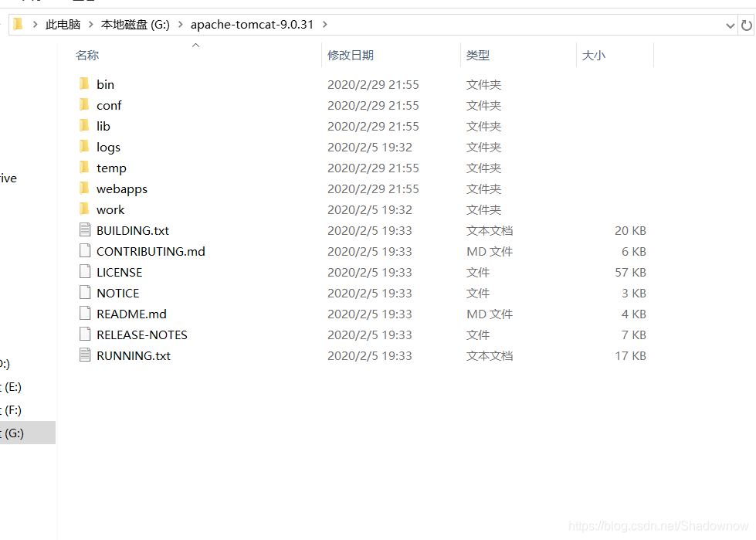Image resolution: width=756 pixels, height=540 pixels.
Task: Click the RUNNING.txt file icon
Action: pyautogui.click(x=85, y=355)
